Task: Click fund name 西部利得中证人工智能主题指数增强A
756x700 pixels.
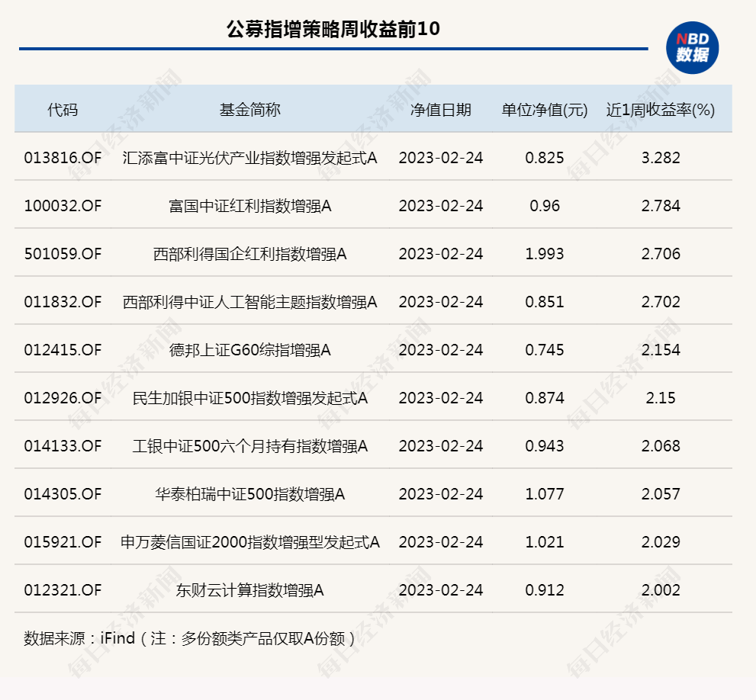Action: pos(249,302)
